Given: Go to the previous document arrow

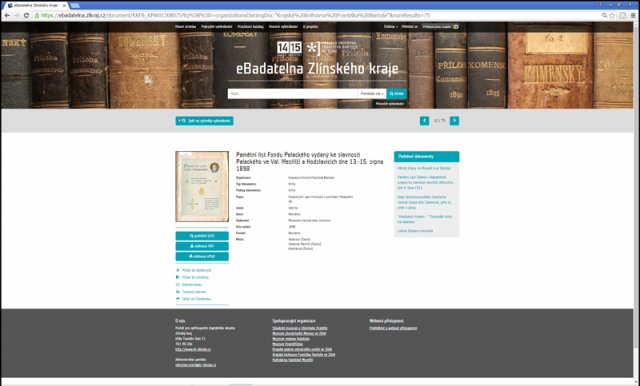Looking at the screenshot, I should coord(424,120).
